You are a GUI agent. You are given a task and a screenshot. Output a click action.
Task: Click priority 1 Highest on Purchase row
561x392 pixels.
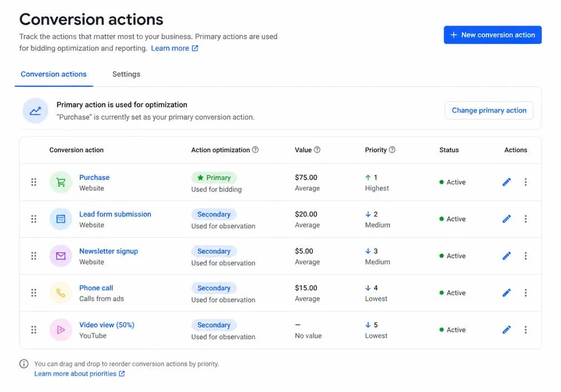377,183
